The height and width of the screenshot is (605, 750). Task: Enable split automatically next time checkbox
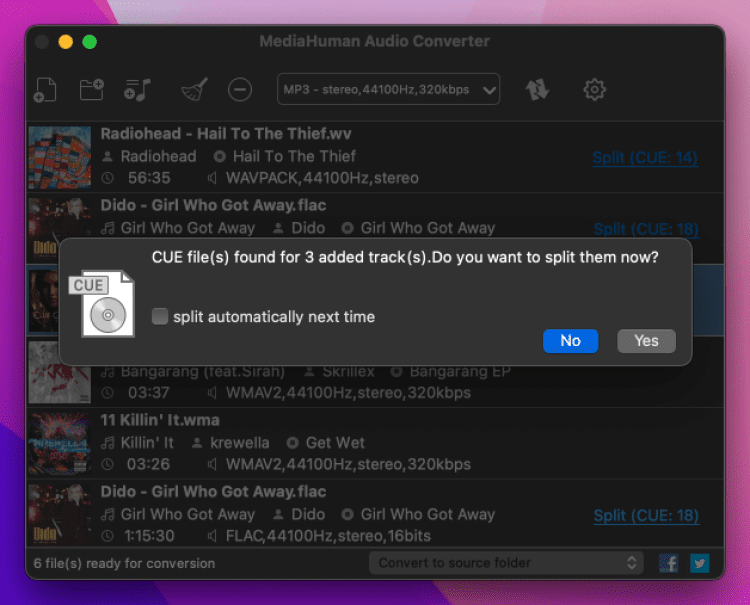[160, 316]
